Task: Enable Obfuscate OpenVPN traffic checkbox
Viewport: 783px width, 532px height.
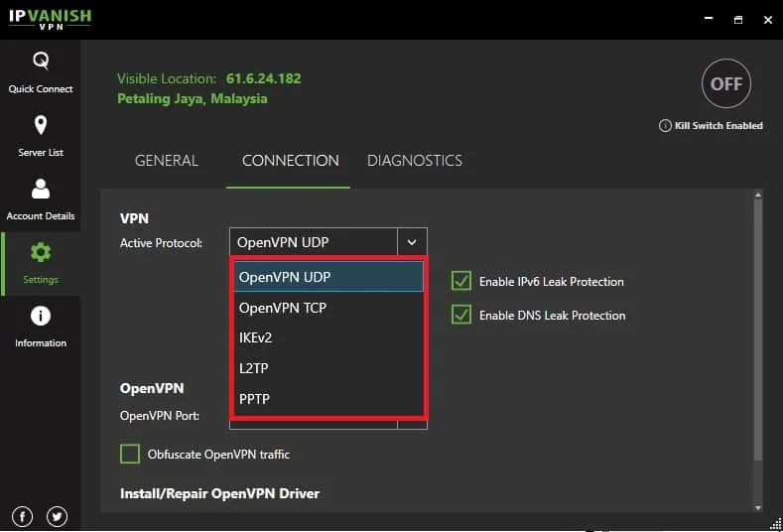Action: pyautogui.click(x=130, y=454)
